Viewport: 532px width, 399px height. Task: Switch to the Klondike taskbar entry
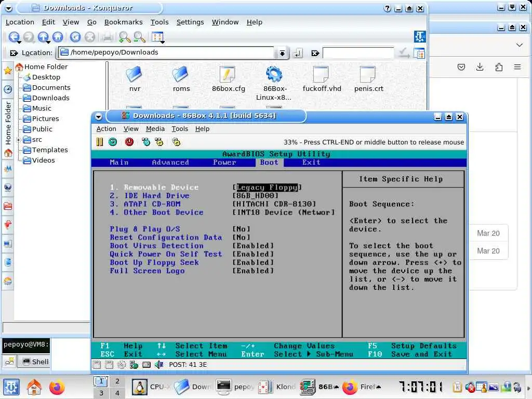pos(276,387)
